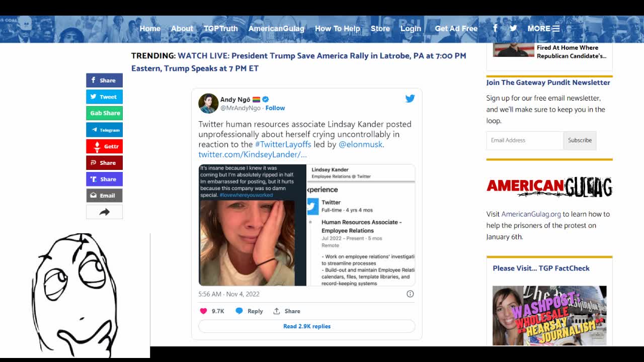
Task: Like the tweet with the heart icon
Action: (x=203, y=311)
